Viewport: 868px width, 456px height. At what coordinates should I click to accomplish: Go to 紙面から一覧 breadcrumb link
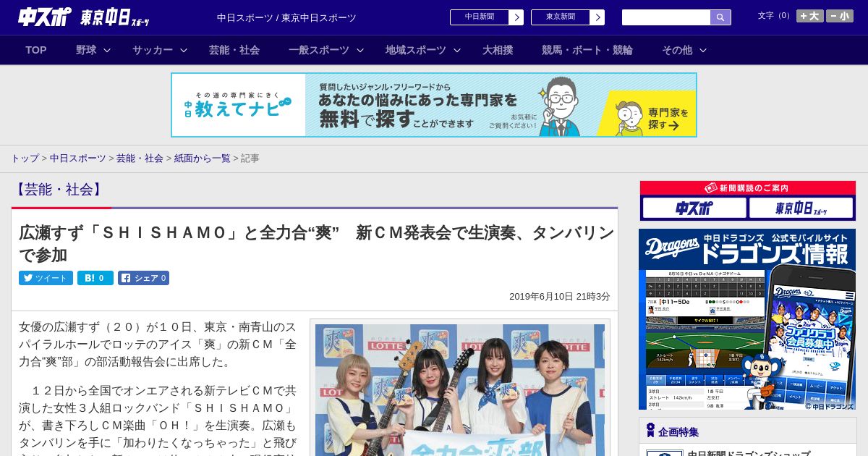pyautogui.click(x=202, y=159)
